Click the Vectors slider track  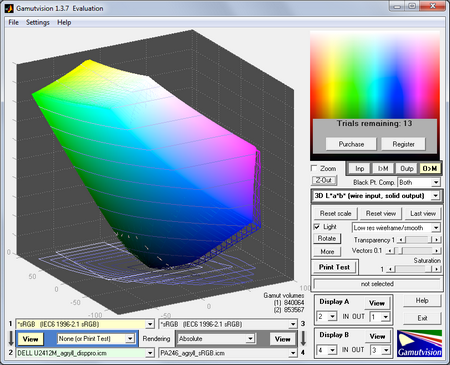pyautogui.click(x=413, y=250)
